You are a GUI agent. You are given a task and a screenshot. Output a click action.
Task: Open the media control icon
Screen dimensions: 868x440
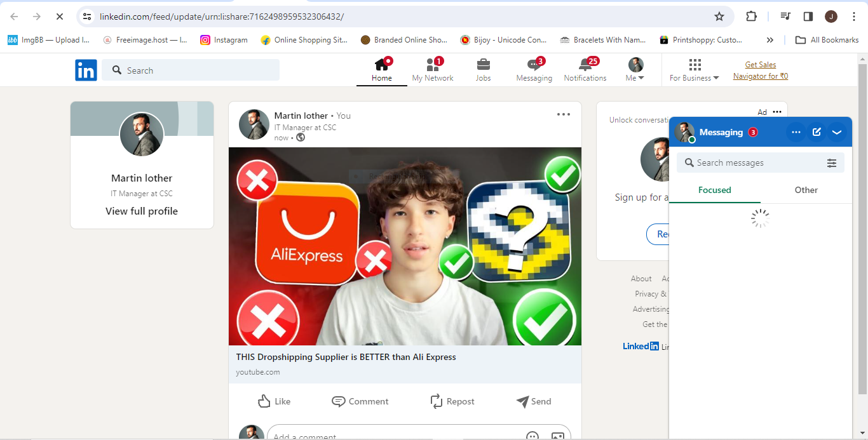tap(785, 17)
